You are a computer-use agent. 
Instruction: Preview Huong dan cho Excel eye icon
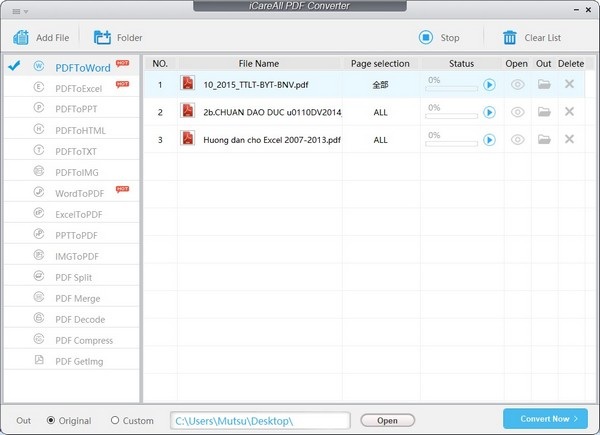click(x=518, y=139)
